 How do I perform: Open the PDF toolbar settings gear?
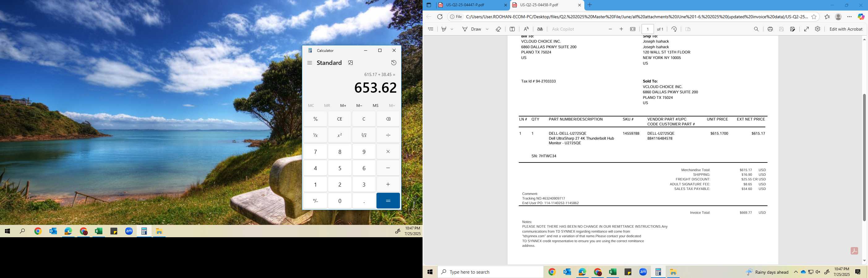pyautogui.click(x=818, y=29)
